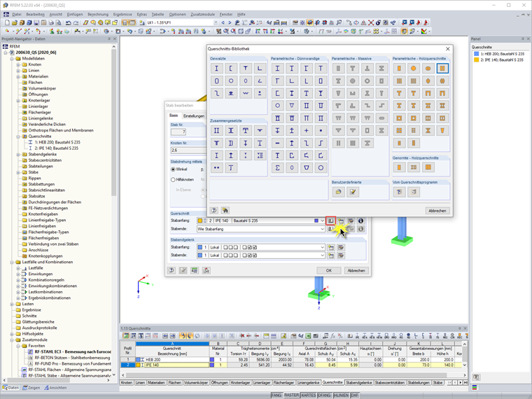
Task: Import first cross-section program icon
Action: (x=399, y=192)
